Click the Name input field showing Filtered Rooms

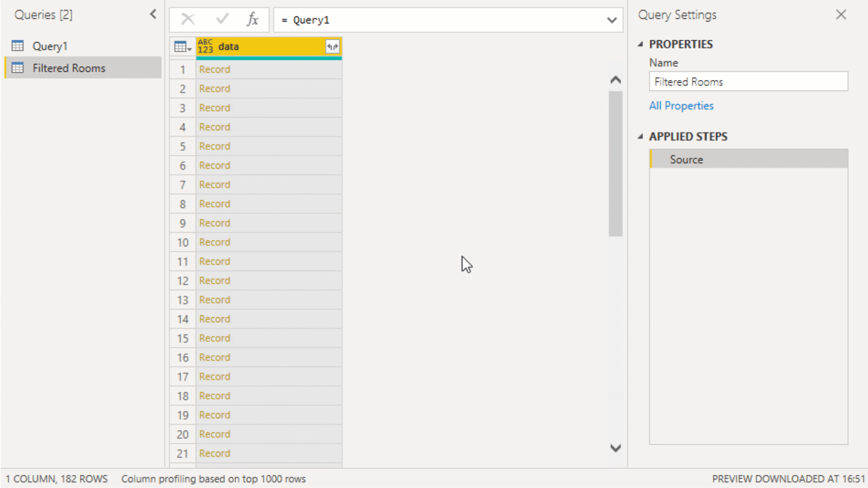click(748, 82)
